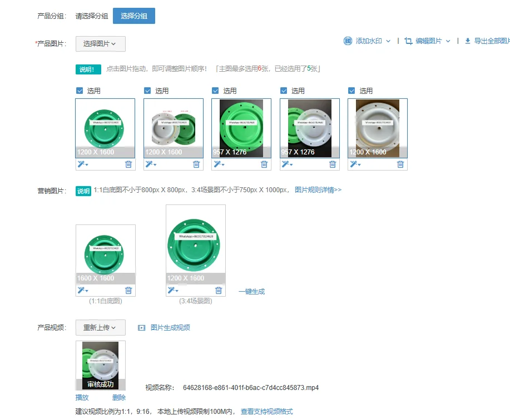This screenshot has height=420, width=510.
Task: Click the export all images download icon
Action: coord(467,41)
